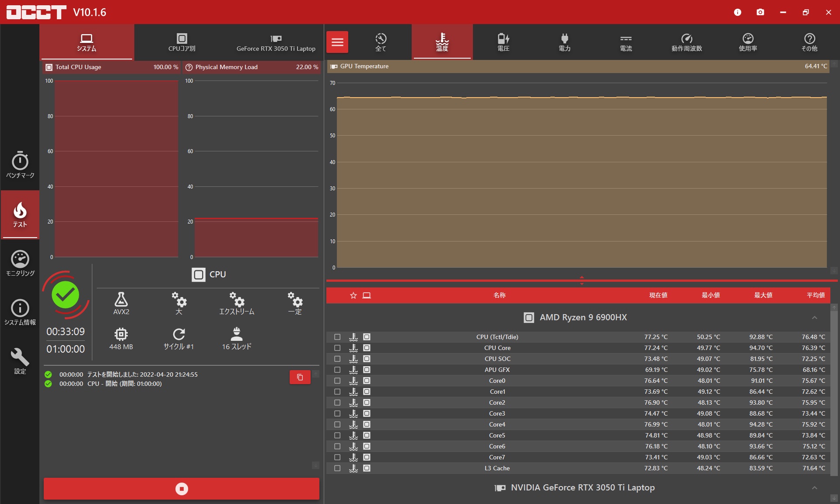Click the info icon in title bar

point(738,12)
